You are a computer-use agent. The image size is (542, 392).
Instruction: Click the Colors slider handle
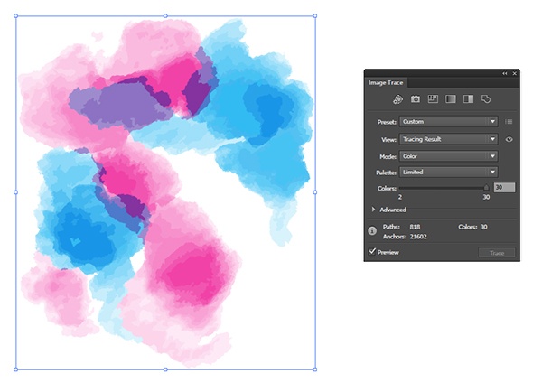(486, 188)
